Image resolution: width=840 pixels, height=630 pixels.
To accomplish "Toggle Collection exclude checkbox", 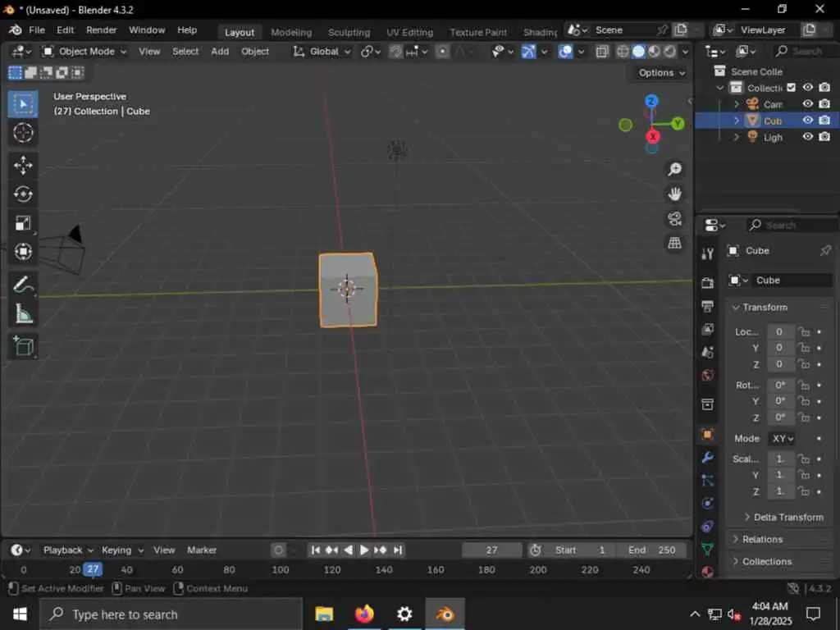I will pyautogui.click(x=792, y=87).
